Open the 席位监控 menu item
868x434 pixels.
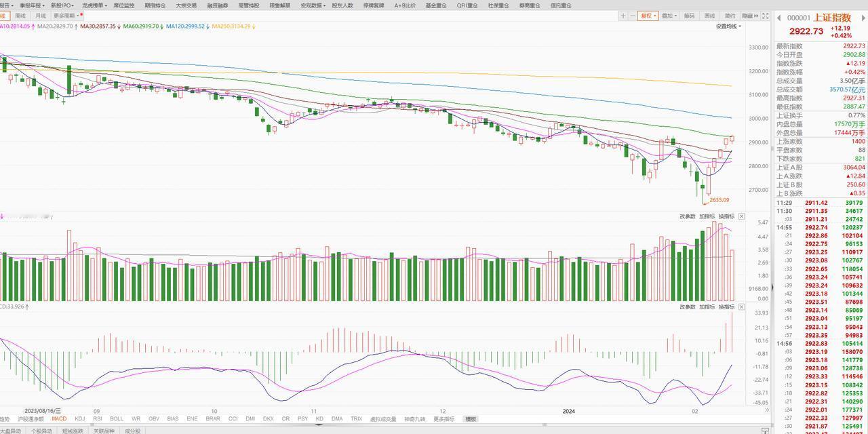pyautogui.click(x=123, y=5)
